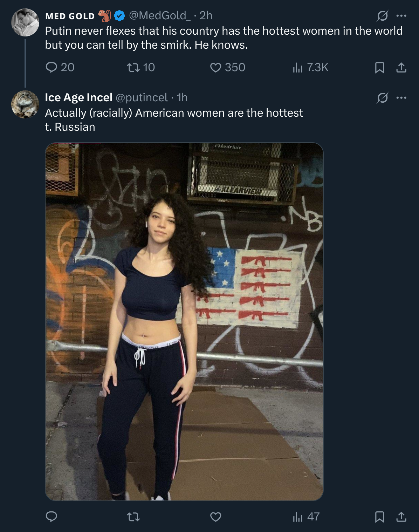The height and width of the screenshot is (532, 419).
Task: Reply to the Ice Age Incel post
Action: (x=51, y=517)
